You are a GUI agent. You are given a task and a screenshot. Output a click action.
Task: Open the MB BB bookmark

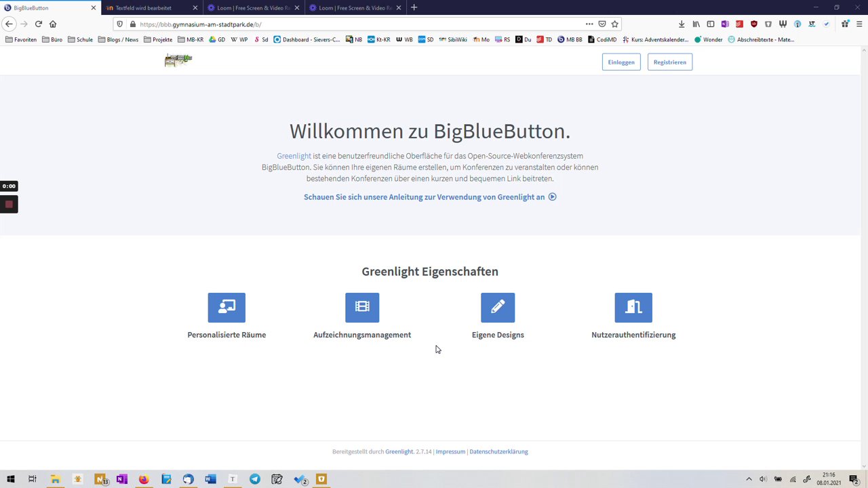570,39
